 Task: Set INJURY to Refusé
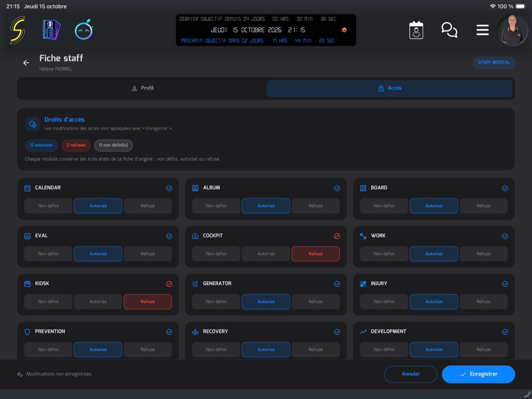pyautogui.click(x=484, y=302)
